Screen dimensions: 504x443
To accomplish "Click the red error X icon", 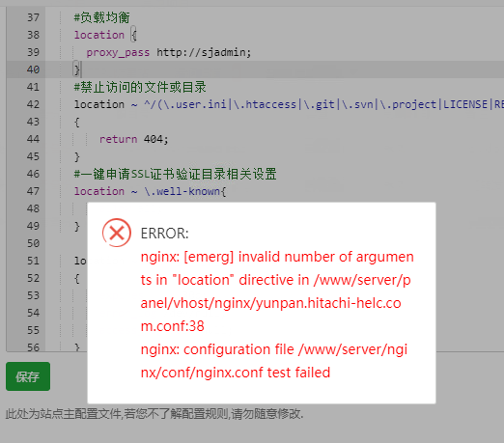I will (117, 233).
